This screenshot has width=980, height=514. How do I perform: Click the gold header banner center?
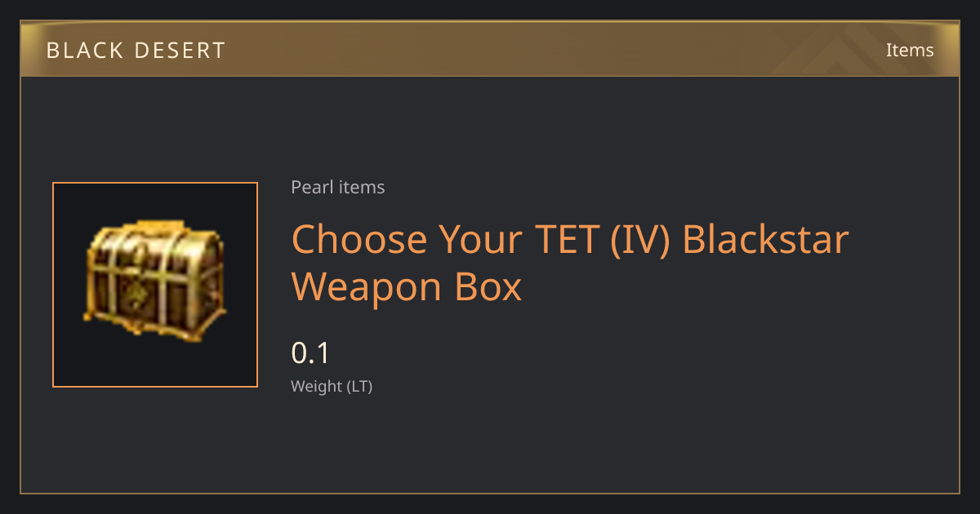490,49
